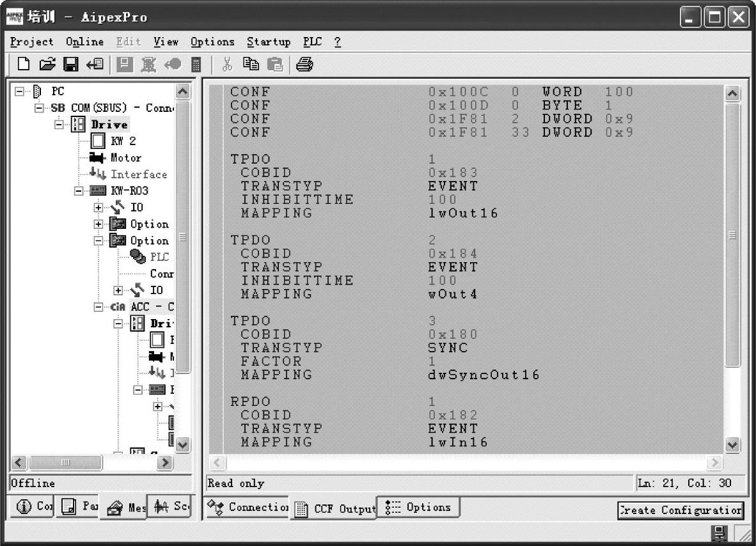Switch to the Connection tab
Screen dimensions: 756x546
click(247, 508)
